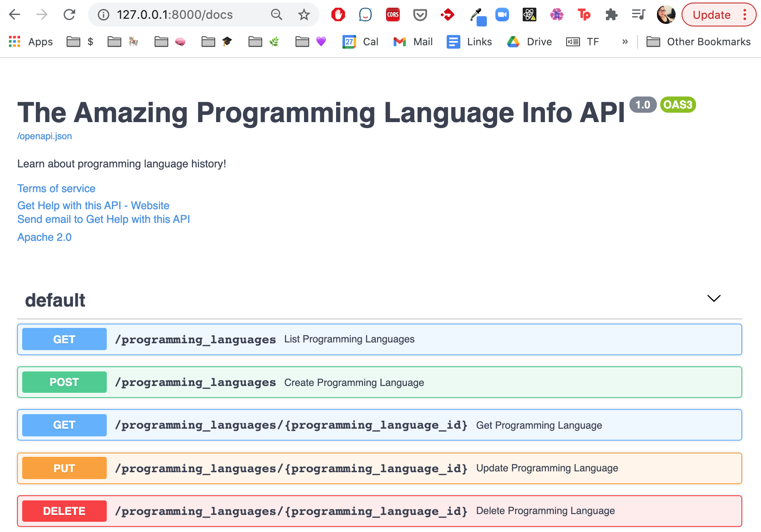The width and height of the screenshot is (761, 532).
Task: Open the AdBlock extension
Action: click(x=338, y=15)
